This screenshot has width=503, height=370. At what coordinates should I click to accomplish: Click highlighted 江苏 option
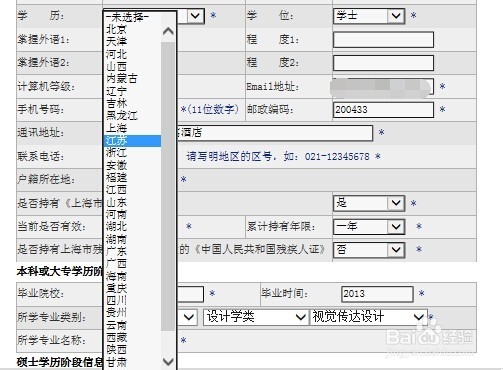[133, 140]
